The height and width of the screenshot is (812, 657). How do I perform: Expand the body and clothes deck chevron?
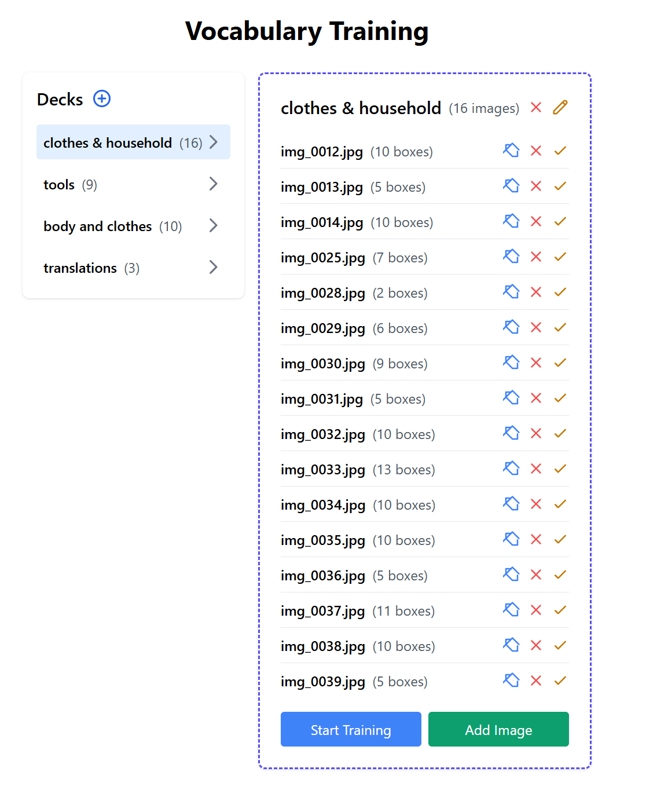[x=213, y=226]
